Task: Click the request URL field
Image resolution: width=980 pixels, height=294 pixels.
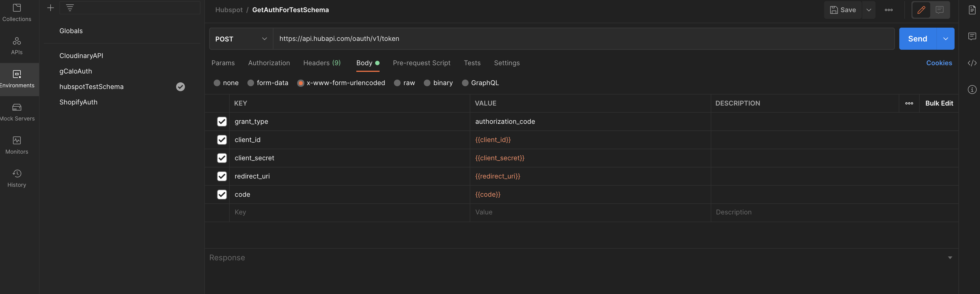Action: tap(584, 39)
